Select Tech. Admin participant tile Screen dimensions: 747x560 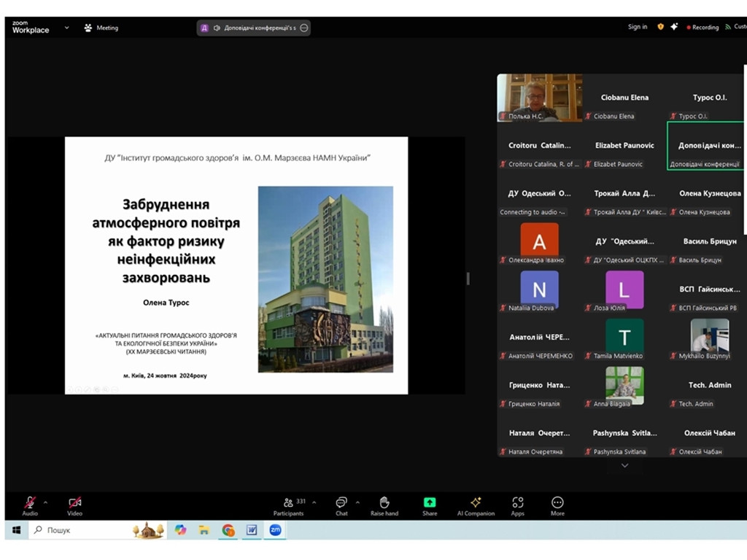[709, 386]
